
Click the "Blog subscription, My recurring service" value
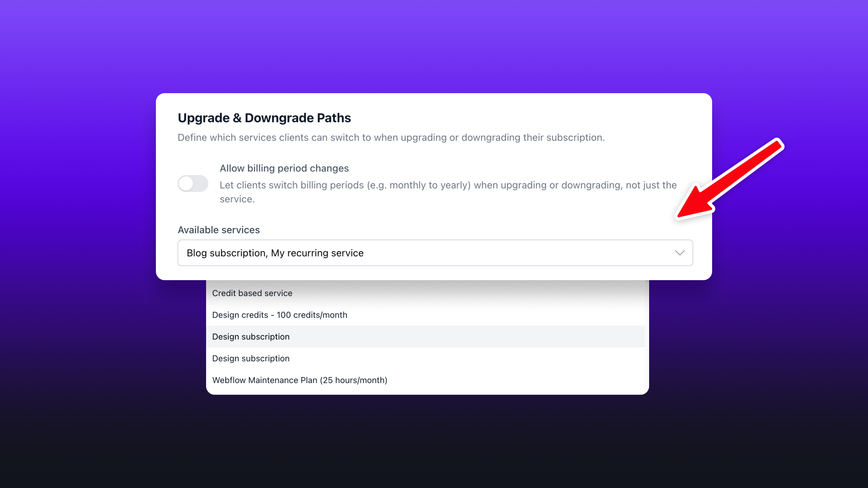coord(275,253)
